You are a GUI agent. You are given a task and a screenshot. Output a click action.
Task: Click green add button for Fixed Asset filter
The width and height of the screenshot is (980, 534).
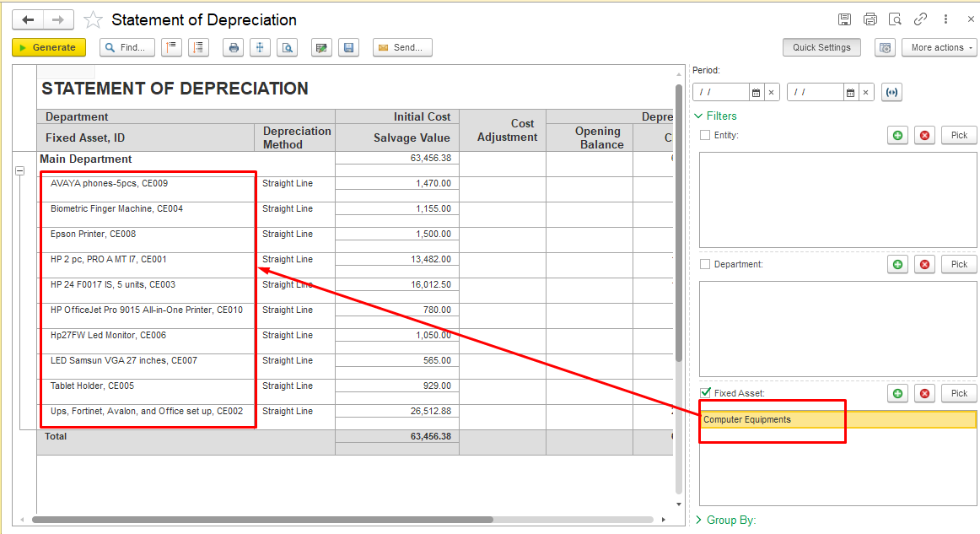point(897,393)
